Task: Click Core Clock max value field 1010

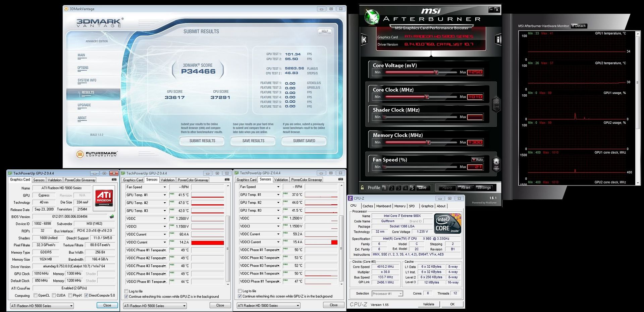Action: click(475, 97)
